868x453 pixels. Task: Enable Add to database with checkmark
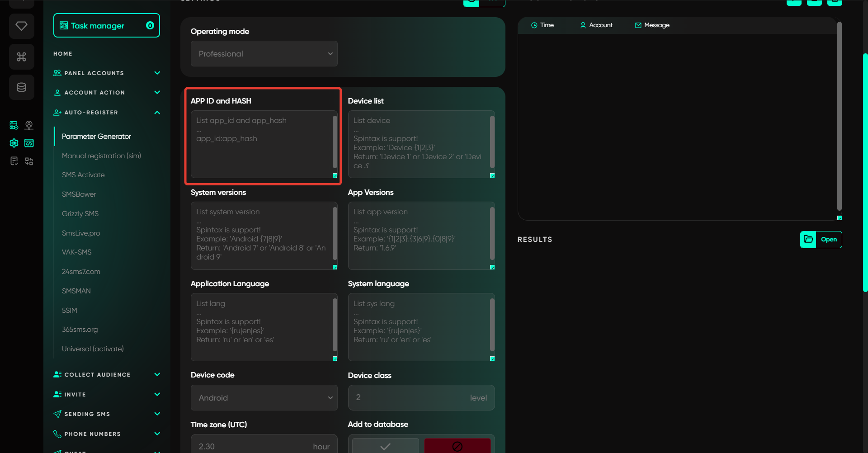385,446
